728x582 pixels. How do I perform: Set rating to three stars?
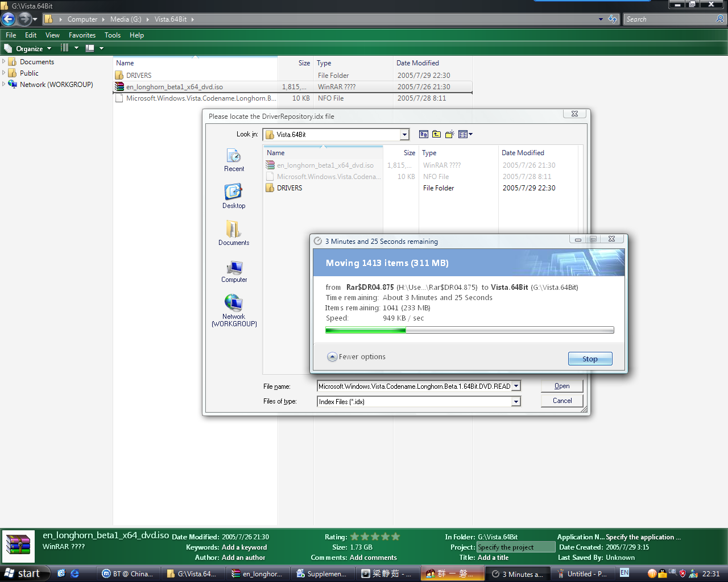375,537
